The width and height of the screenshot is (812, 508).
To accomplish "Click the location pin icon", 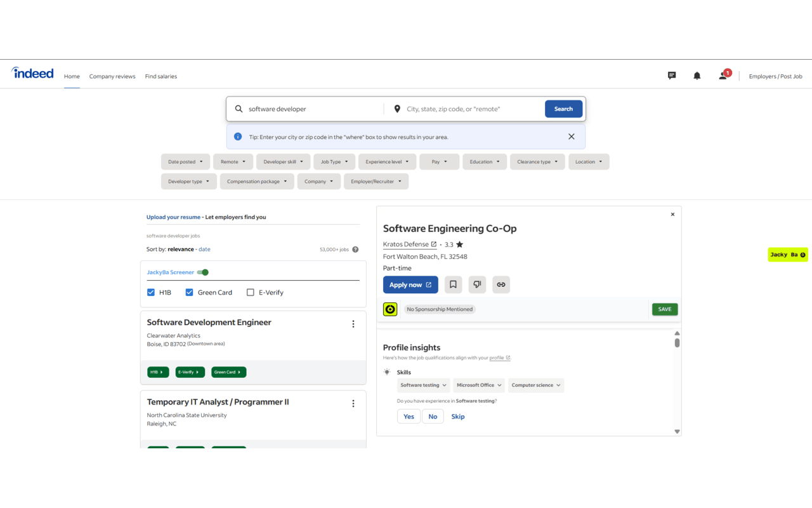I will (x=397, y=109).
